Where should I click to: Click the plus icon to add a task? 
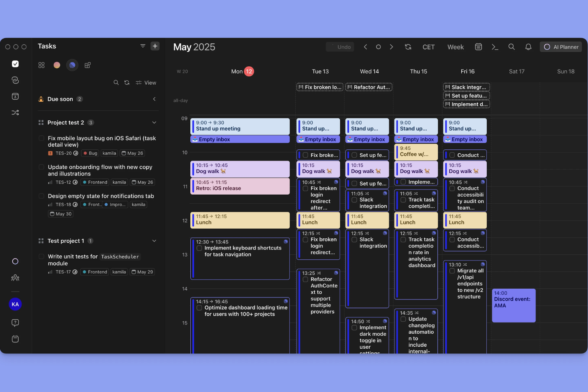pyautogui.click(x=155, y=46)
